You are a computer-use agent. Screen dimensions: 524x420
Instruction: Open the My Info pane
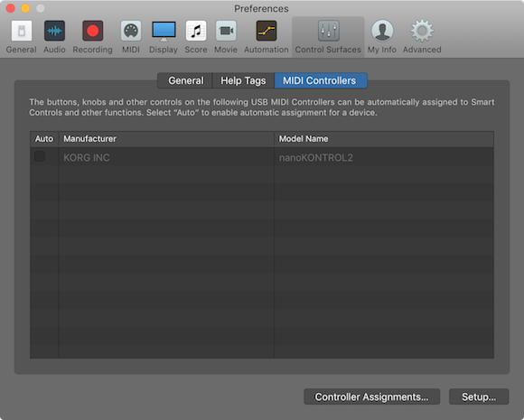coord(382,36)
